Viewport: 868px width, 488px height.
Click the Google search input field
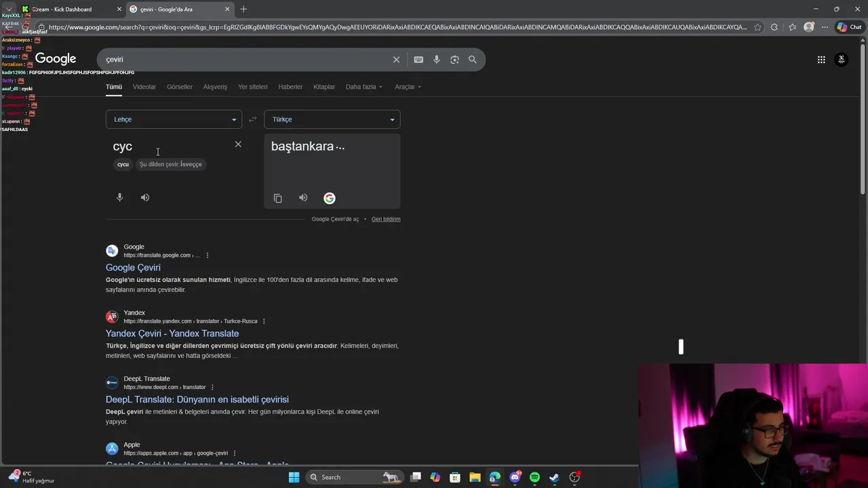coord(244,60)
